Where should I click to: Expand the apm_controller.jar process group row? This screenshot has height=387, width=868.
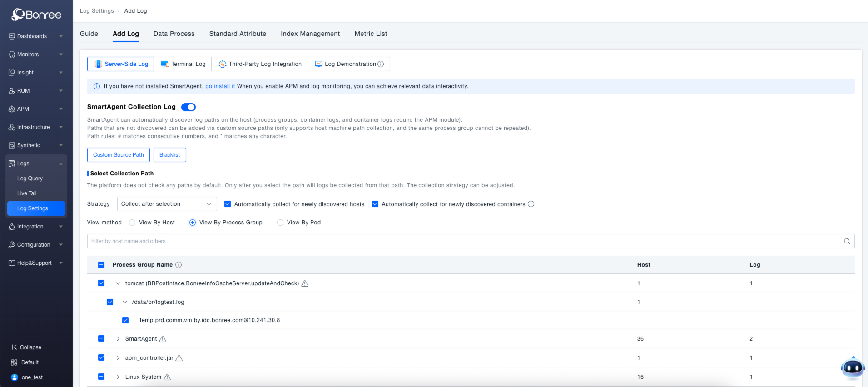pyautogui.click(x=118, y=358)
